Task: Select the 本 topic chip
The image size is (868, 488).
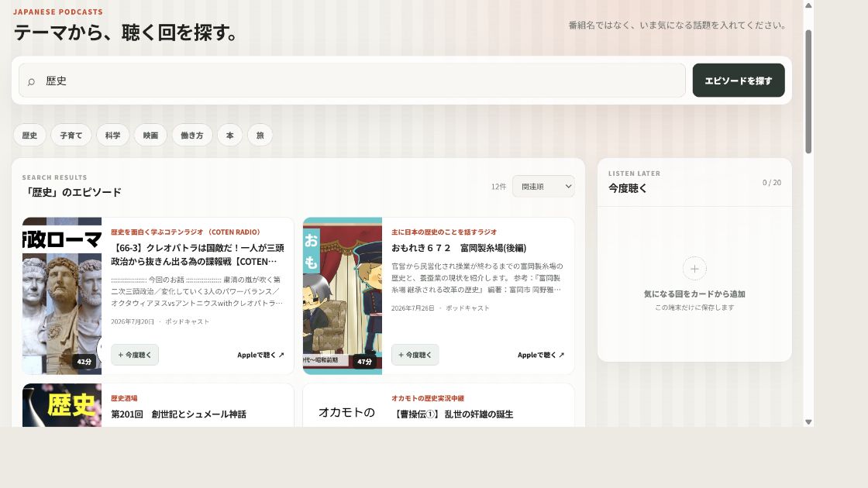Action: [x=229, y=135]
